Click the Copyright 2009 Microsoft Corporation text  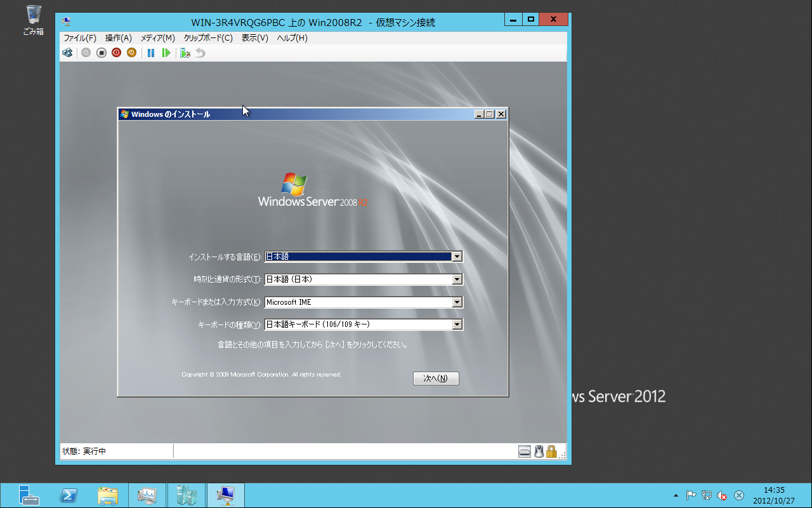[261, 375]
